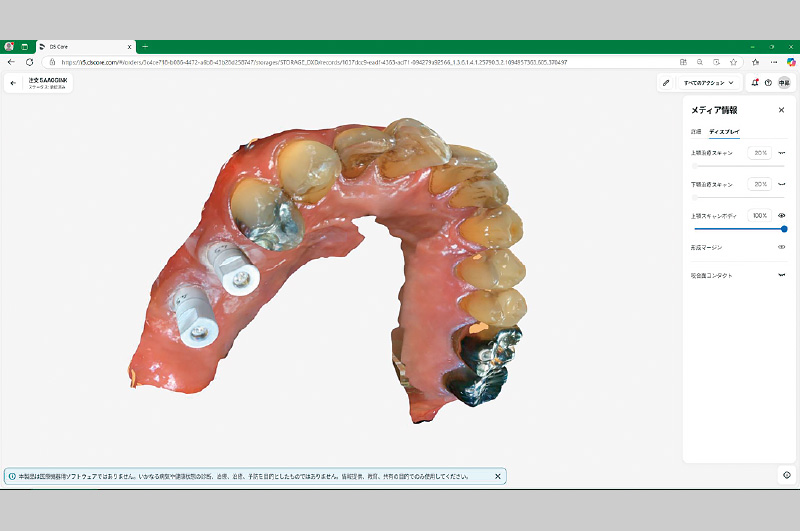The width and height of the screenshot is (800, 531).
Task: Click the pencil edit icon
Action: (666, 83)
